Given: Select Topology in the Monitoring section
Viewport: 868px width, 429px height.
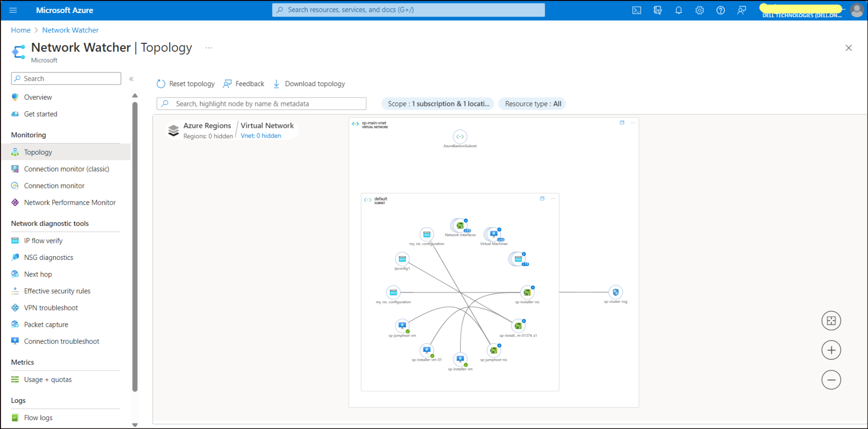Looking at the screenshot, I should pos(65,152).
